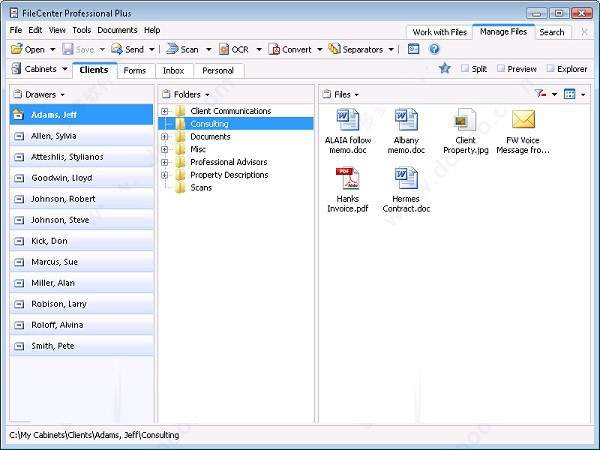Expand the Client Communications folder tree node
The image size is (600, 450).
[165, 111]
